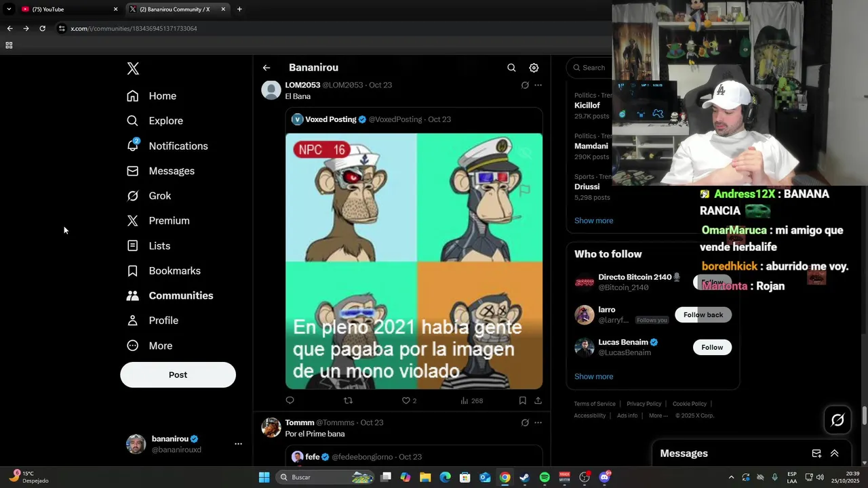Expand the More menu in sidebar

[150, 346]
